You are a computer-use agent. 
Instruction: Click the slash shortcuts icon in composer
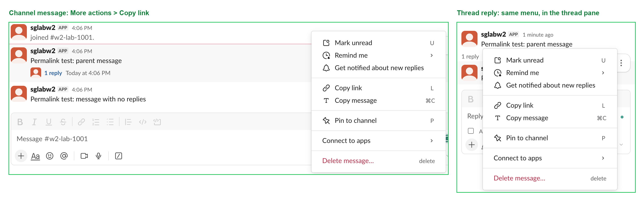tap(119, 156)
